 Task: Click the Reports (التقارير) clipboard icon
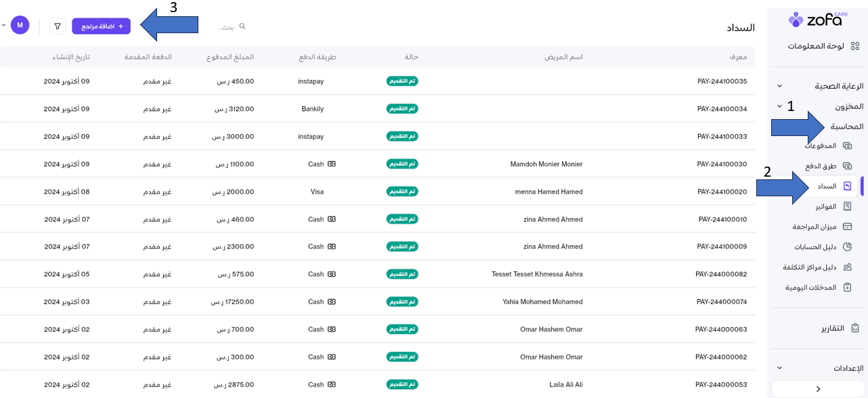(x=855, y=328)
